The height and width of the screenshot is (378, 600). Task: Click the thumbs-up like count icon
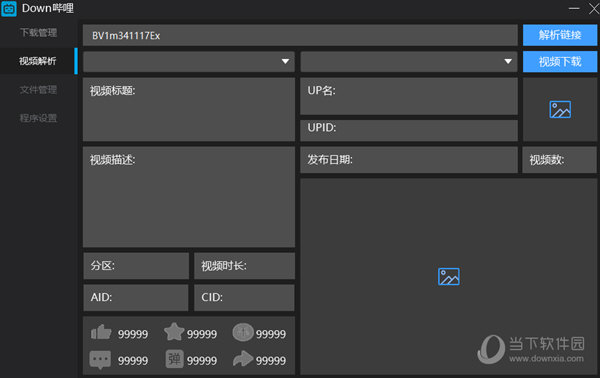point(101,332)
